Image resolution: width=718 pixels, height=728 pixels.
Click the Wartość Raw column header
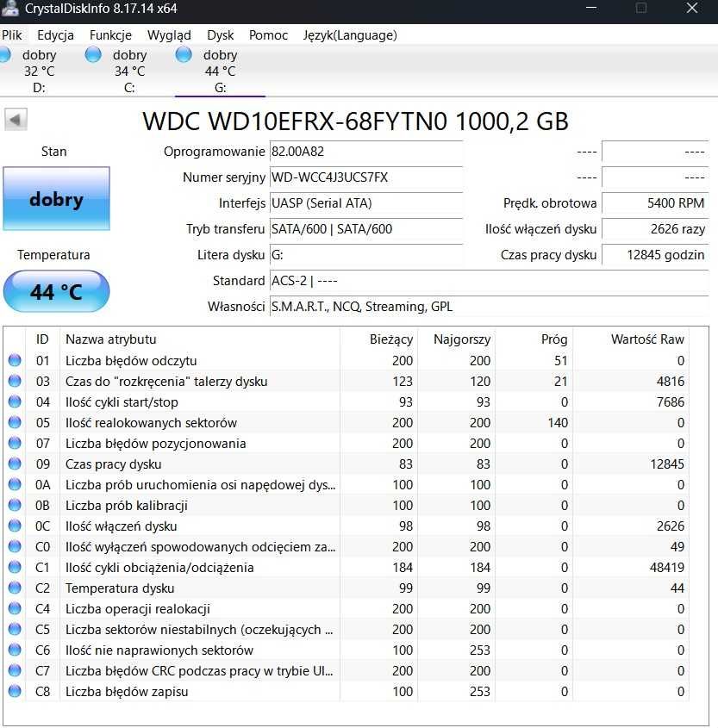(631, 339)
